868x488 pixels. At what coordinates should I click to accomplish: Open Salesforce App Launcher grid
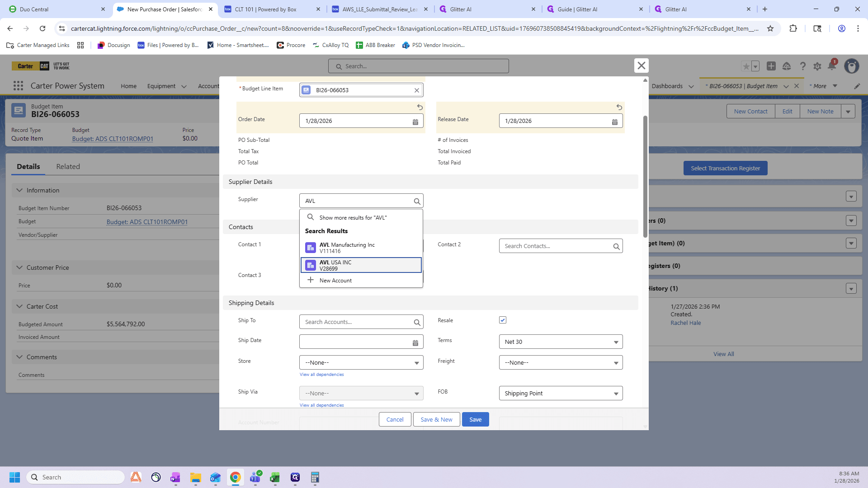18,86
